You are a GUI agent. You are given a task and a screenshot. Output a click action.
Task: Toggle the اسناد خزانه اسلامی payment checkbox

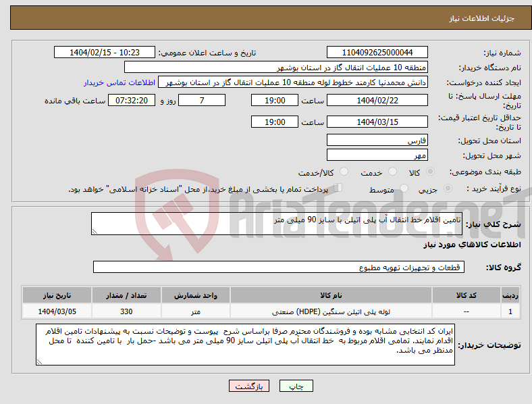click(338, 188)
